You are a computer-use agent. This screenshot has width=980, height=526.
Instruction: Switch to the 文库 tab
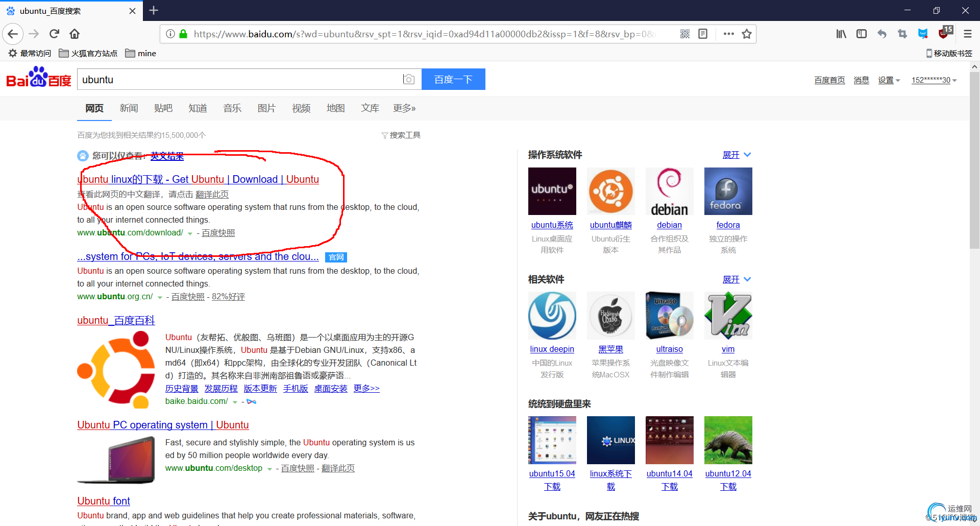tap(370, 108)
